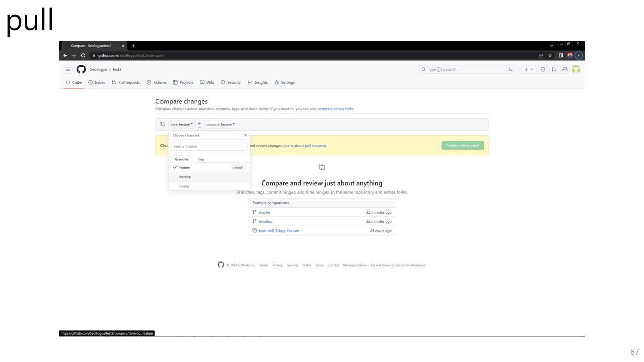
Task: Open the command palette icon in search
Action: 510,69
